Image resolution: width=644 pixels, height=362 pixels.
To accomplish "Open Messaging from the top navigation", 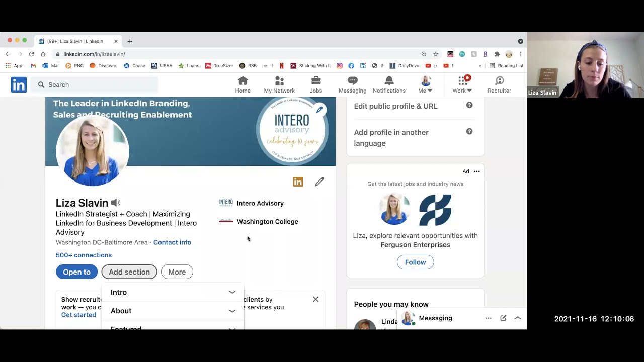I will [352, 84].
